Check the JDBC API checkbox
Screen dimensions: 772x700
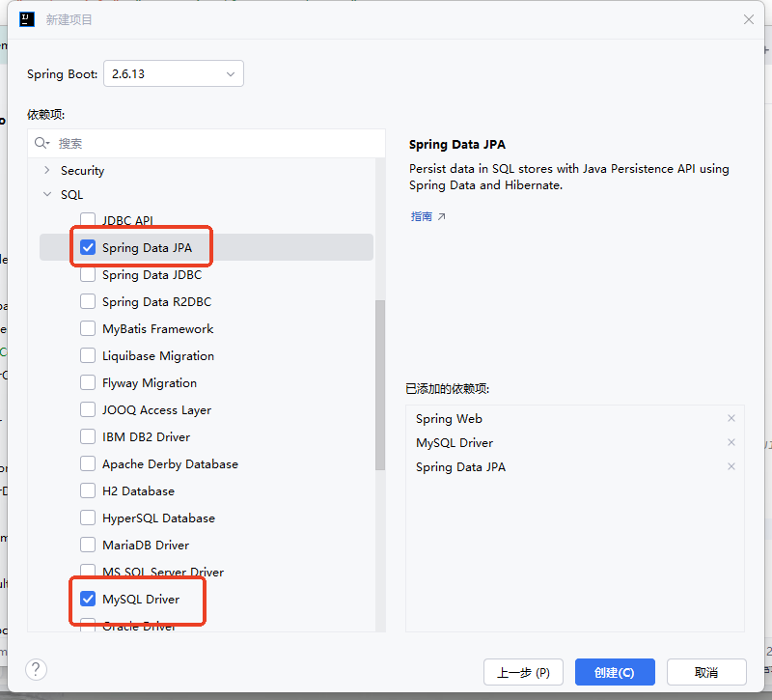[88, 220]
